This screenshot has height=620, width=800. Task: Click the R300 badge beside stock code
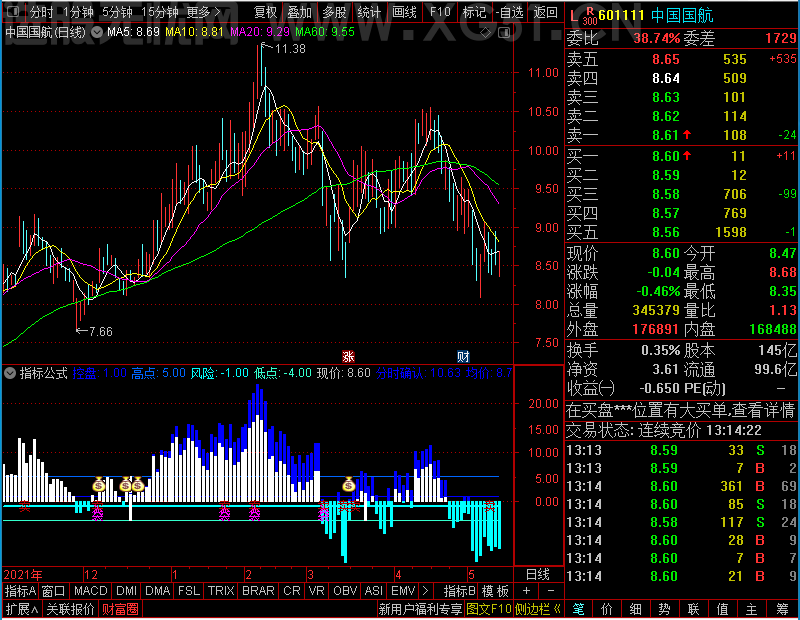590,16
